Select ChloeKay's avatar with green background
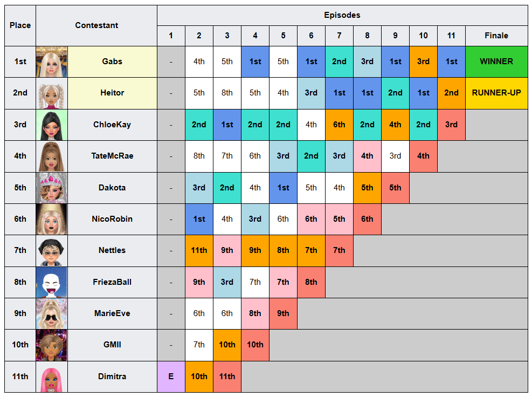This screenshot has height=397, width=532. [x=52, y=125]
